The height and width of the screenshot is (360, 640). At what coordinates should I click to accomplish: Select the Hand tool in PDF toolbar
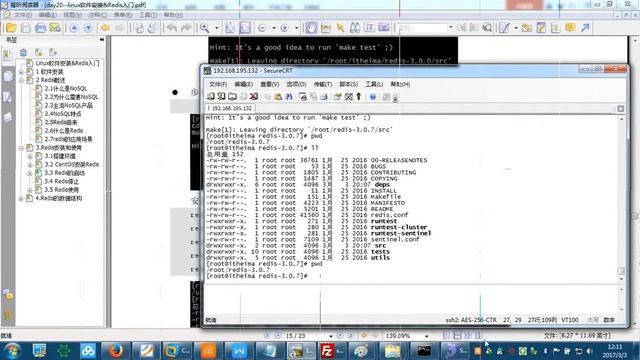(311, 28)
